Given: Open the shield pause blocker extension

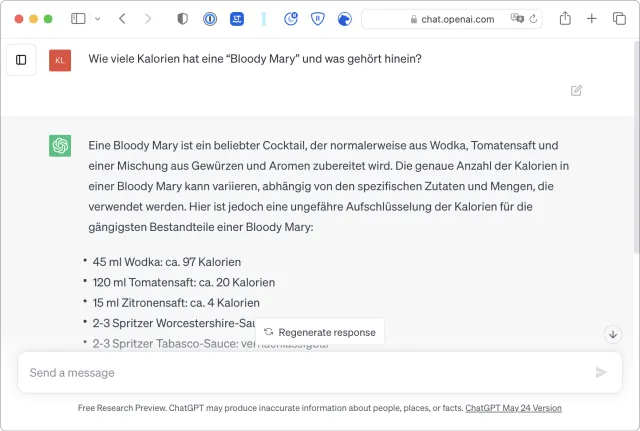Looking at the screenshot, I should coord(318,19).
